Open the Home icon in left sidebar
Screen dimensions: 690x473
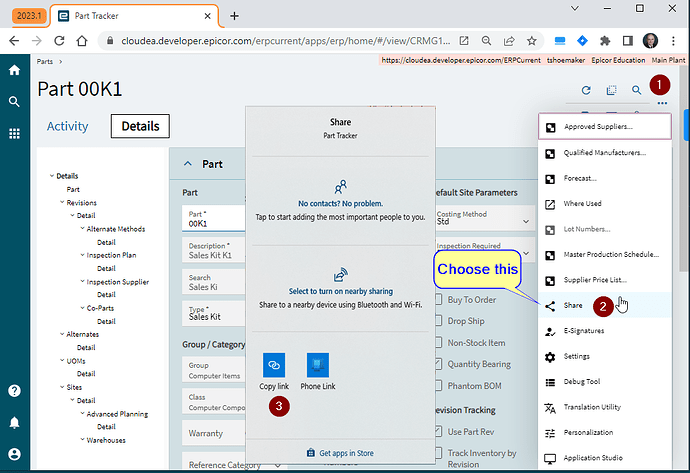point(15,70)
